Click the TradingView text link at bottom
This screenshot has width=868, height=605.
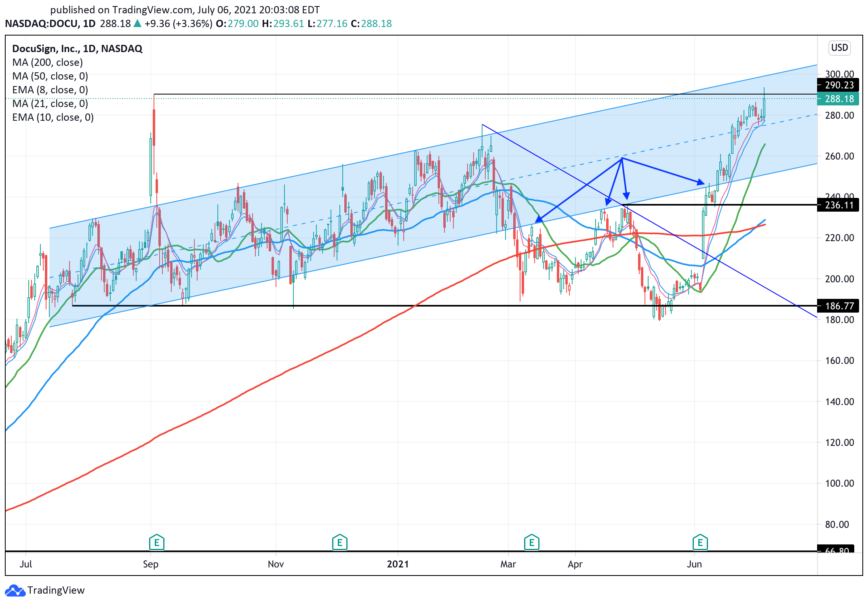pyautogui.click(x=56, y=590)
